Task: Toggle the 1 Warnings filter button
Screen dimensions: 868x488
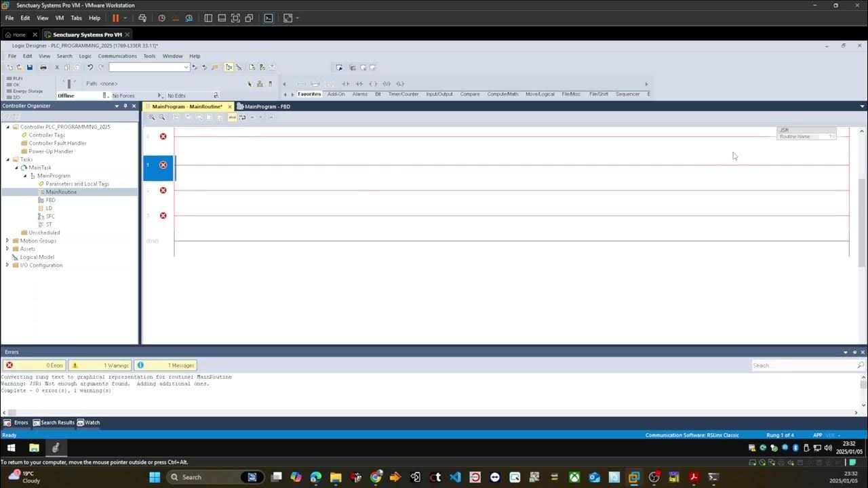Action: (x=100, y=365)
